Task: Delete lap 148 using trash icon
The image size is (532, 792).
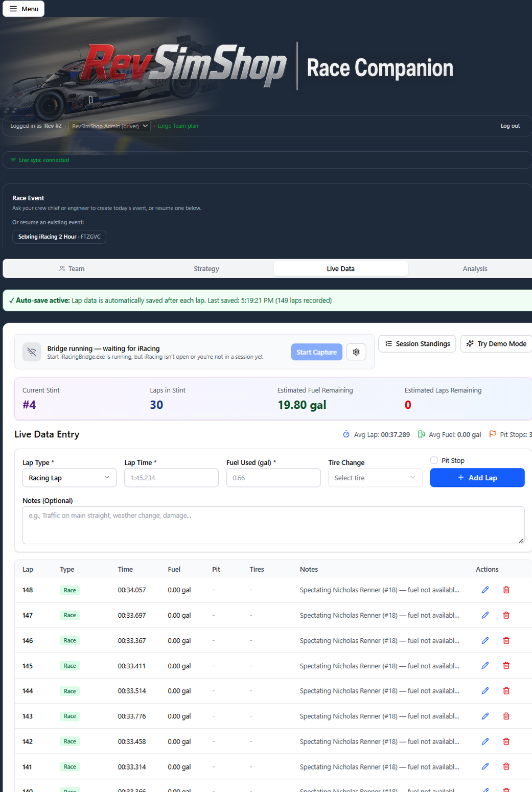Action: coord(506,590)
